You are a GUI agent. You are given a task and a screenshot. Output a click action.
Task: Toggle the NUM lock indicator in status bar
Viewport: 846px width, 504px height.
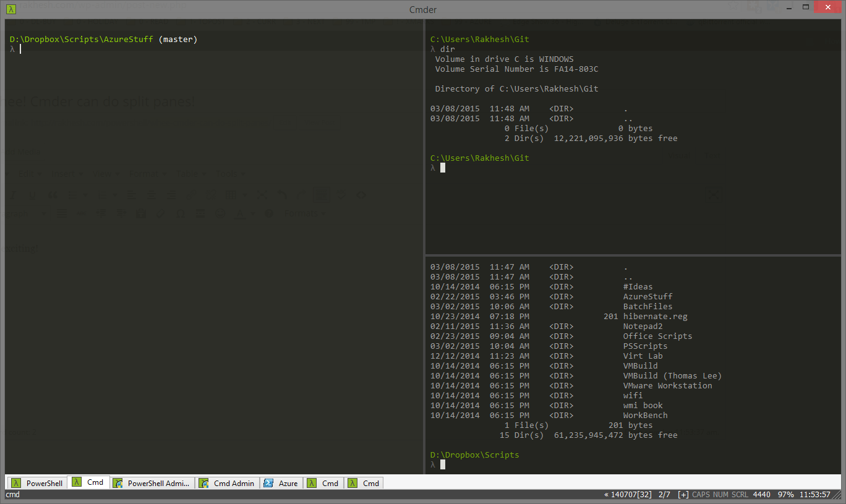(721, 495)
